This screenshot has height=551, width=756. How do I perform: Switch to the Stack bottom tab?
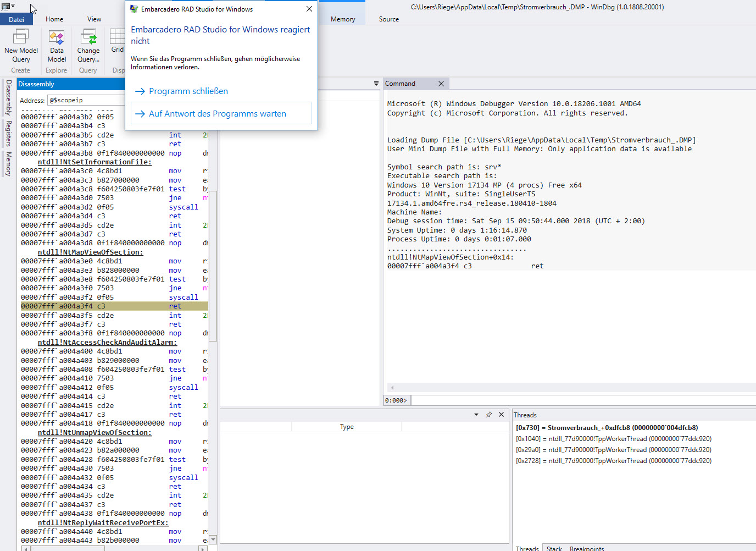click(x=554, y=548)
